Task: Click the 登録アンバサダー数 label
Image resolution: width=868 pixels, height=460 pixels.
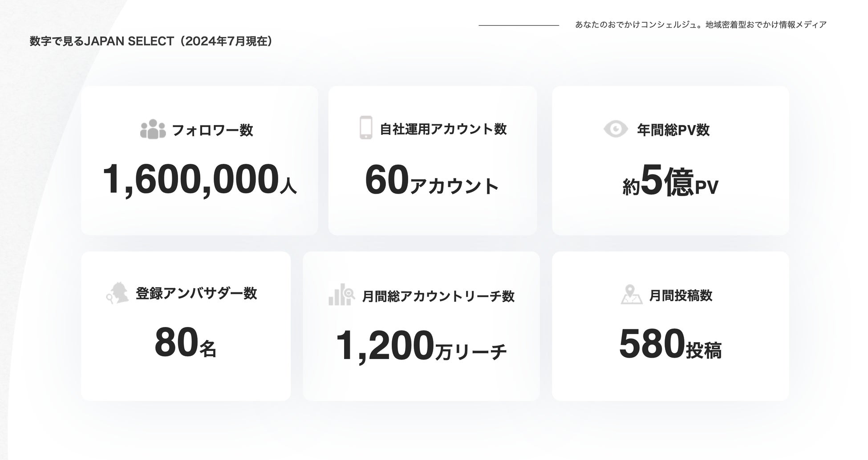Action: click(x=196, y=294)
